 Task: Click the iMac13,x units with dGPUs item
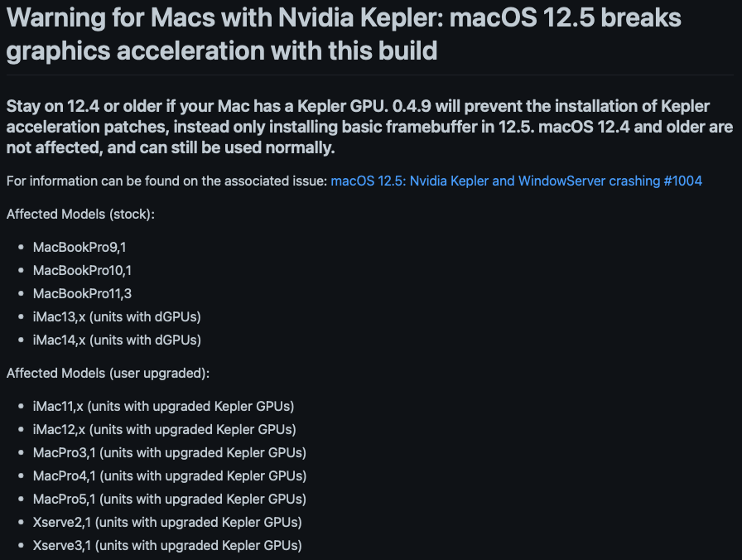pyautogui.click(x=117, y=316)
